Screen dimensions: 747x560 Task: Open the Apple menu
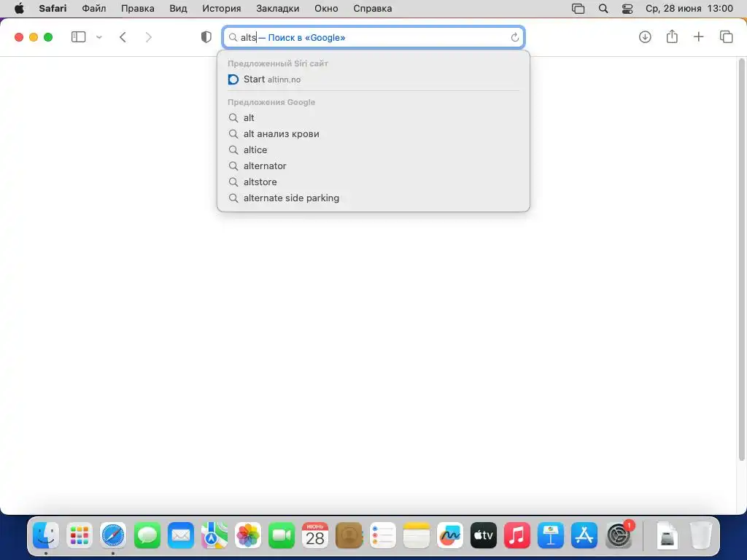click(19, 9)
